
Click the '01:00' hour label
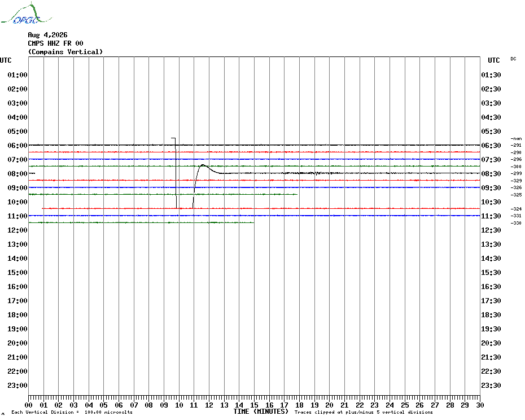pyautogui.click(x=17, y=75)
